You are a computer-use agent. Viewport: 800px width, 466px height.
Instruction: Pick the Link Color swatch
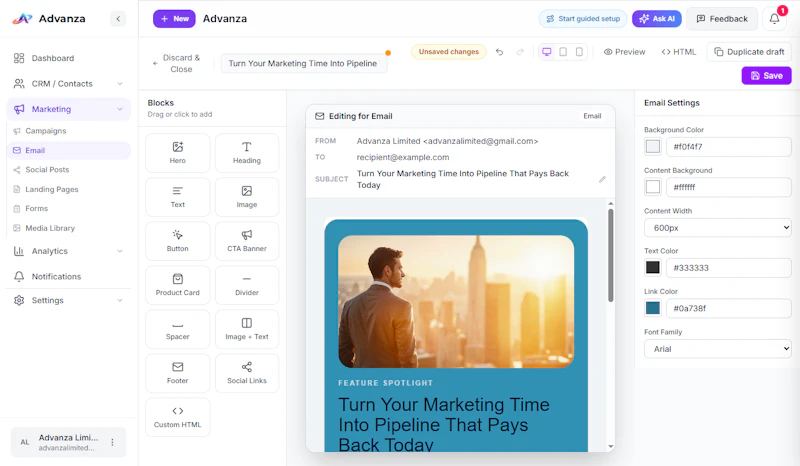click(x=653, y=308)
